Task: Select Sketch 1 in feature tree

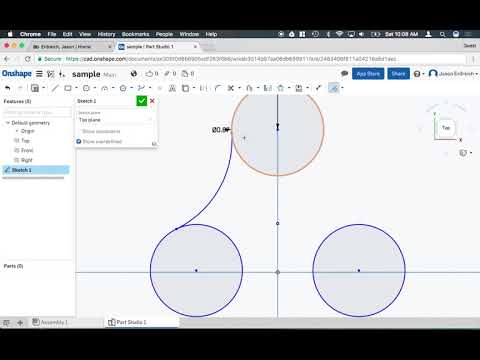Action: point(36,170)
